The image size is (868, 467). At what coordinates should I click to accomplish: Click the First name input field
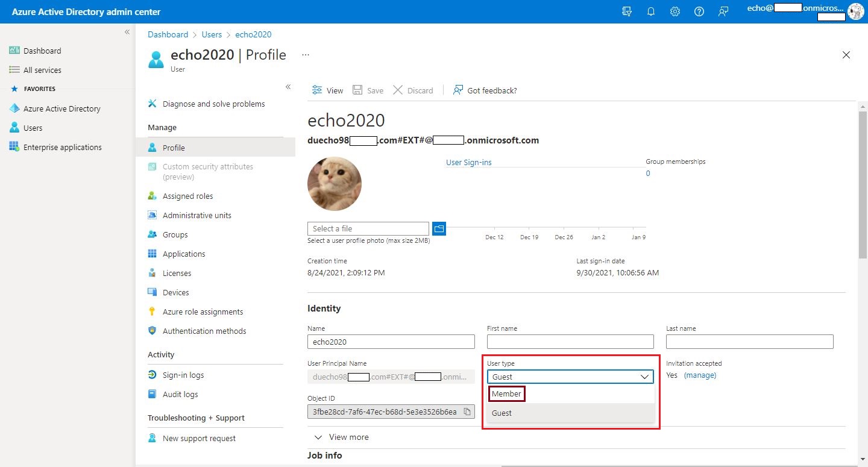click(x=570, y=342)
